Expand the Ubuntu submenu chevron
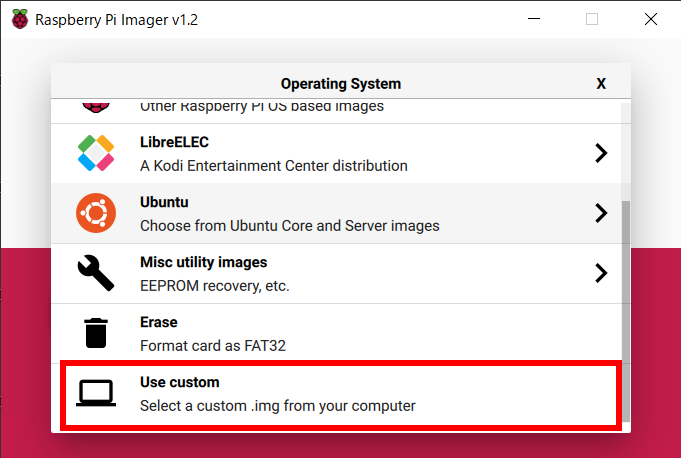 pos(601,213)
